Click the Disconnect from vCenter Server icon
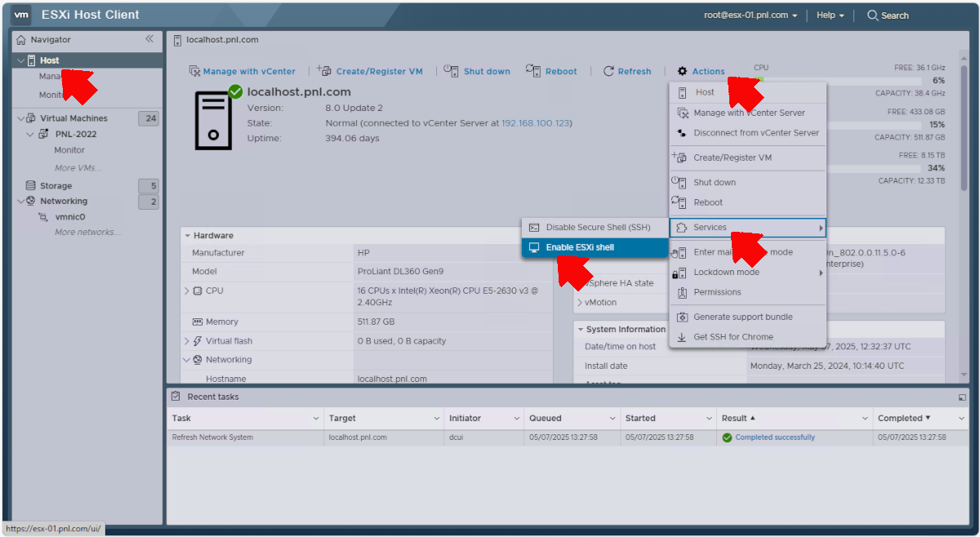980x537 pixels. click(682, 133)
